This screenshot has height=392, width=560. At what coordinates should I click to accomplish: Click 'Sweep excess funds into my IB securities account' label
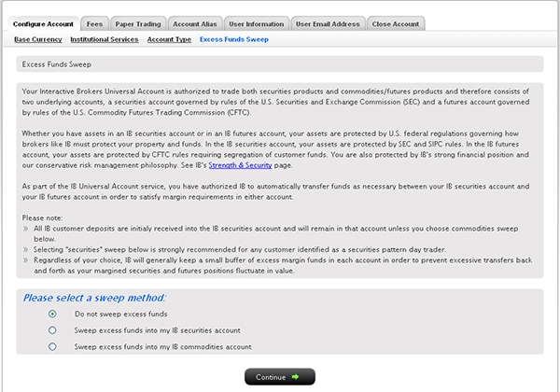click(157, 330)
